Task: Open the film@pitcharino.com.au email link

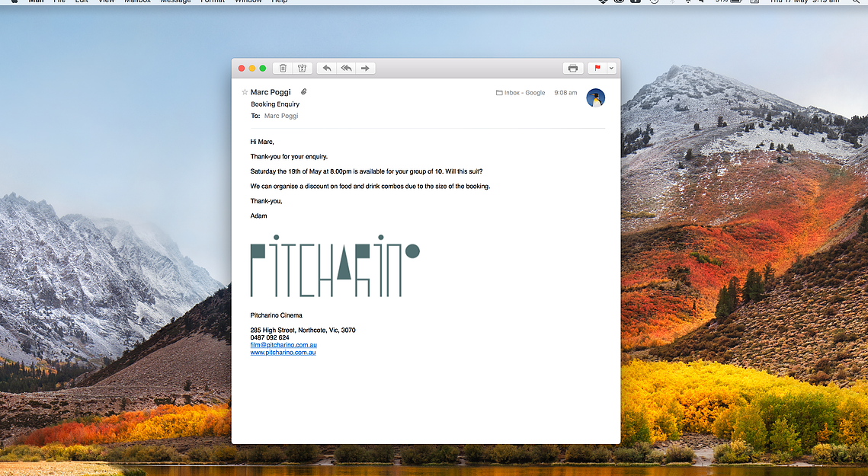Action: (283, 345)
